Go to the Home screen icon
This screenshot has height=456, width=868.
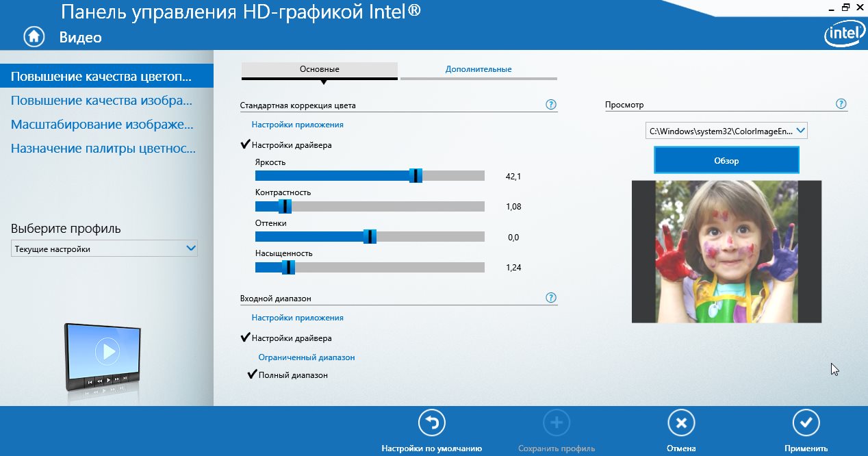click(34, 37)
